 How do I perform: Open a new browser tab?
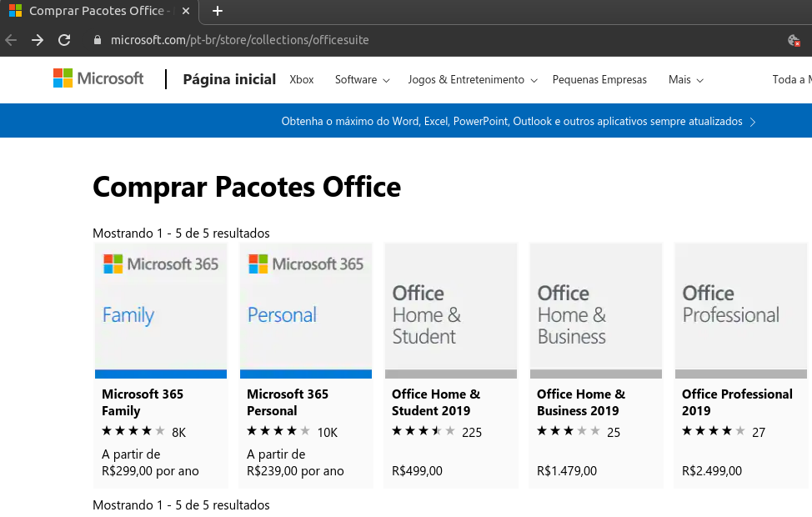tap(218, 12)
